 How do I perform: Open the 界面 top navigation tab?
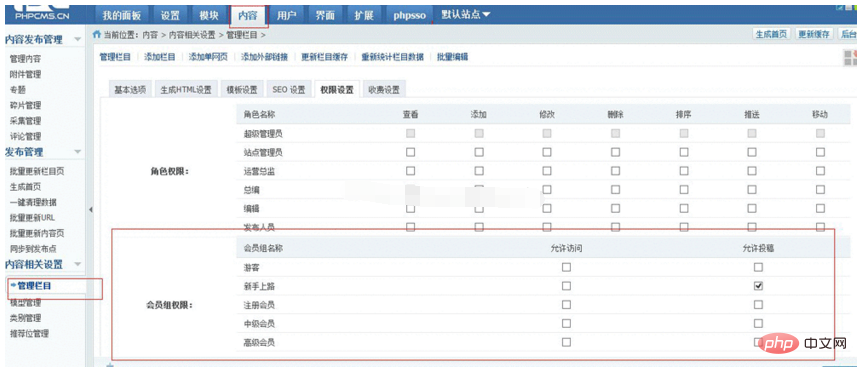tap(325, 15)
